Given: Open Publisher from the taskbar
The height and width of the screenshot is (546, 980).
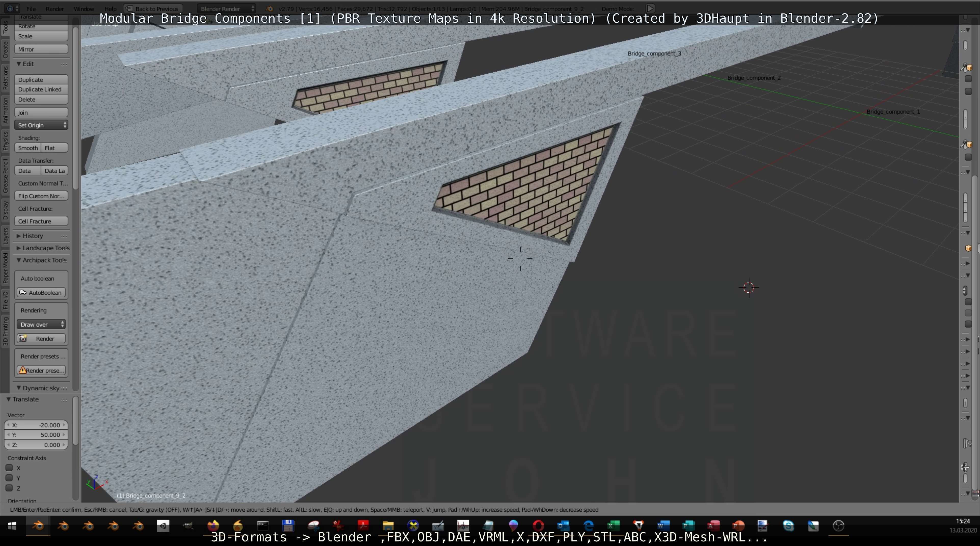Looking at the screenshot, I should point(688,526).
